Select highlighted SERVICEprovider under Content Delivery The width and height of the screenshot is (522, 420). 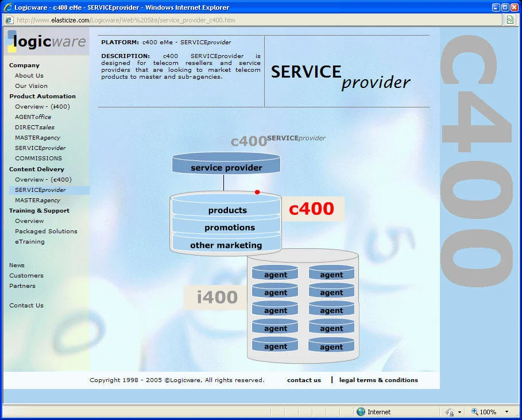(40, 190)
